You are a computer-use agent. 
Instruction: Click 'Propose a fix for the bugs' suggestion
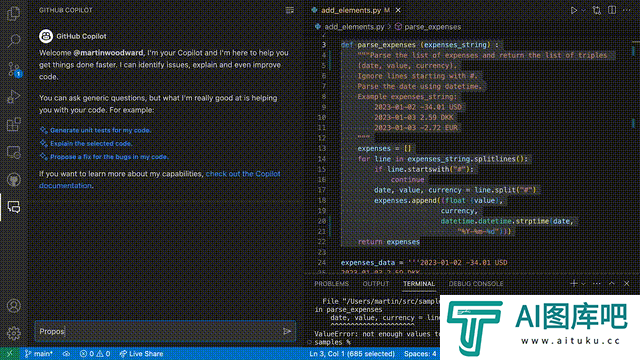[109, 157]
